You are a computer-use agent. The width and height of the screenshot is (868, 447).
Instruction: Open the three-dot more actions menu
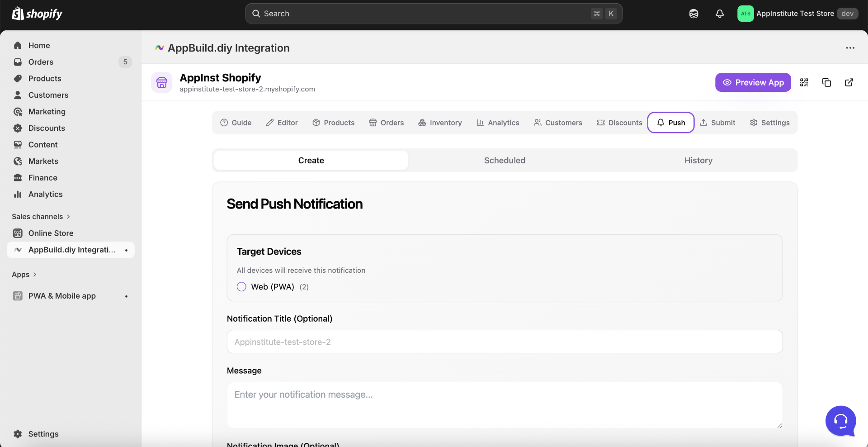(x=850, y=48)
